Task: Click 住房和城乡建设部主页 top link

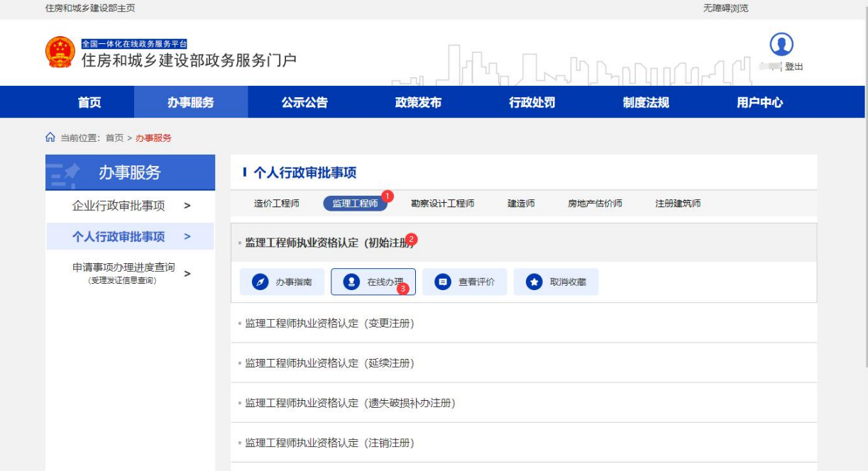Action: [x=90, y=9]
